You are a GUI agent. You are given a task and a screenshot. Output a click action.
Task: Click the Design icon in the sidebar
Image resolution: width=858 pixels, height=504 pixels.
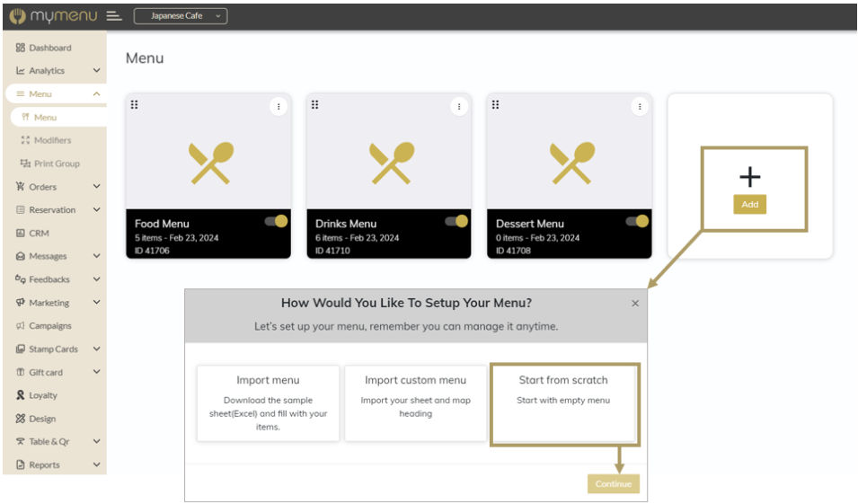[21, 419]
